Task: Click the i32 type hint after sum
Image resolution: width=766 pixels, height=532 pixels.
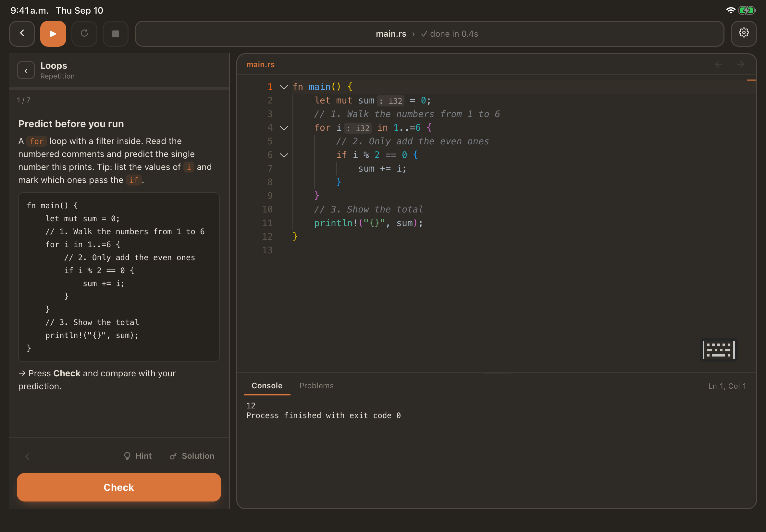Action: pos(391,101)
